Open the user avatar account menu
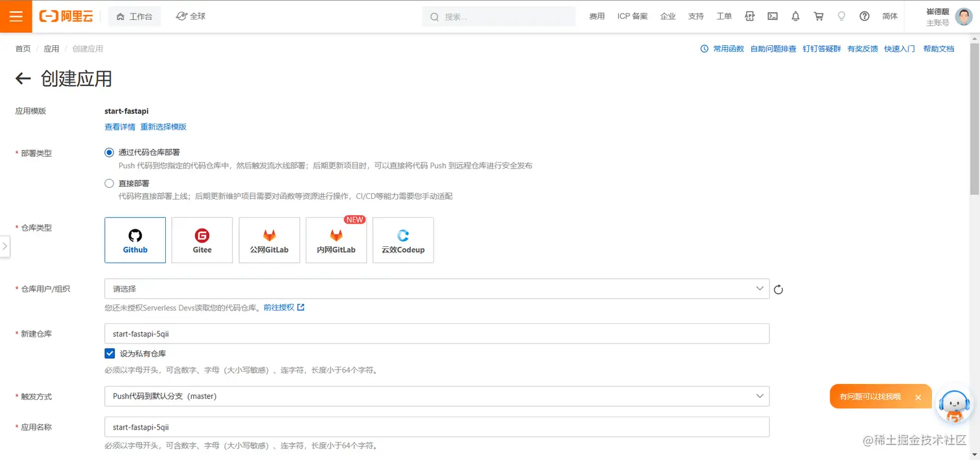Viewport: 980px width, 460px height. 964,16
